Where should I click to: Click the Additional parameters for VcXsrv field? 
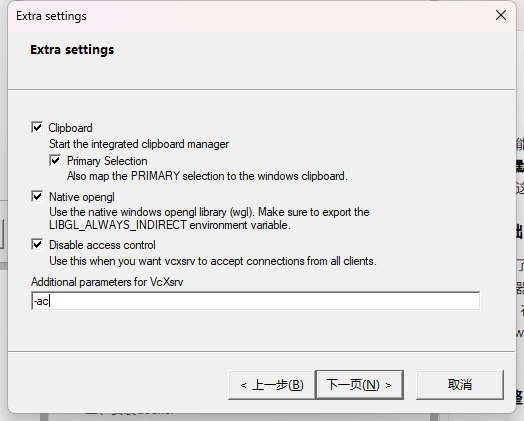256,301
